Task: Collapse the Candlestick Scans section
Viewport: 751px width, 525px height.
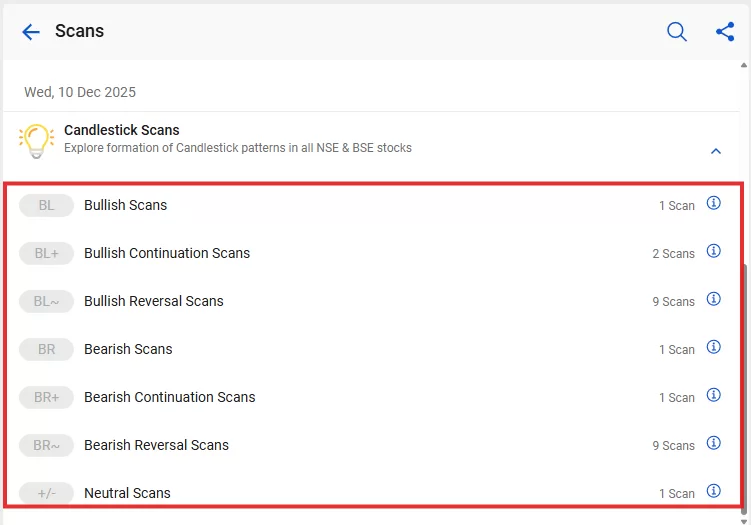Action: coord(715,151)
